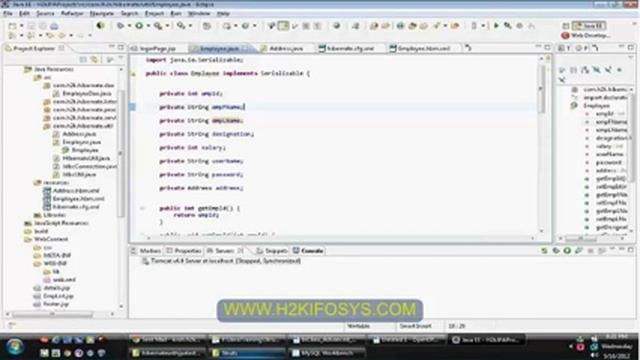The height and width of the screenshot is (360, 640).
Task: Select hibernate.cfg.xml in resources folder
Action: pyautogui.click(x=72, y=207)
